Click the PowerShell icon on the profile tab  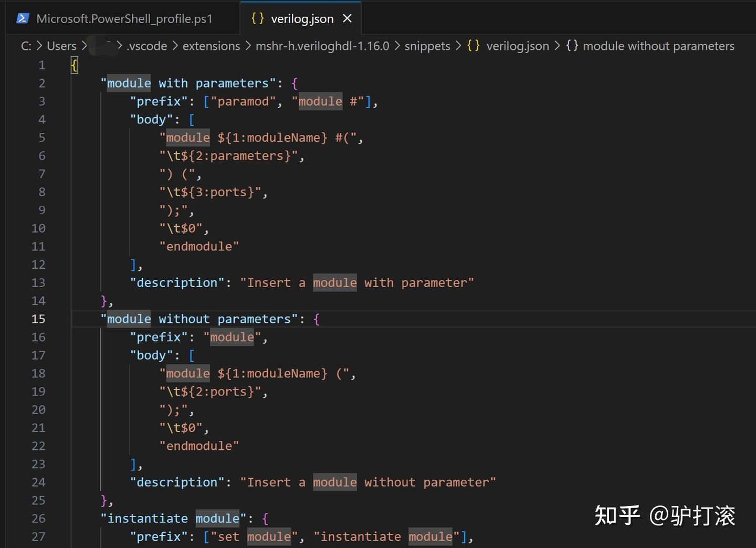pos(22,18)
